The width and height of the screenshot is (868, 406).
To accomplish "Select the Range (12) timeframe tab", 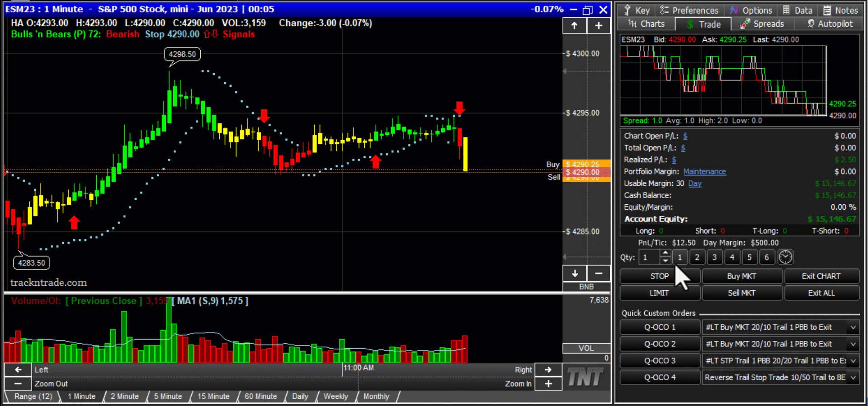I will pyautogui.click(x=33, y=397).
